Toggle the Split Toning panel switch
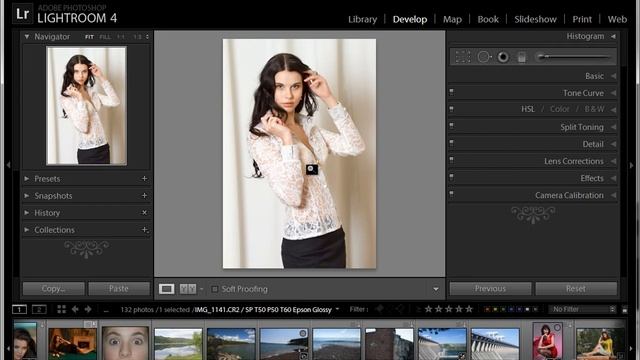Image resolution: width=640 pixels, height=360 pixels. (451, 126)
